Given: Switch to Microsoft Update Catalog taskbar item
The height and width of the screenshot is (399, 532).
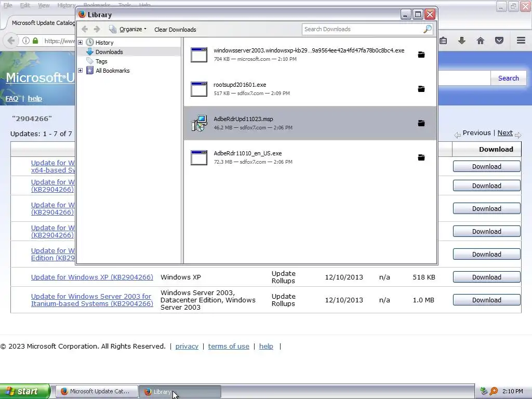Looking at the screenshot, I should [x=96, y=391].
